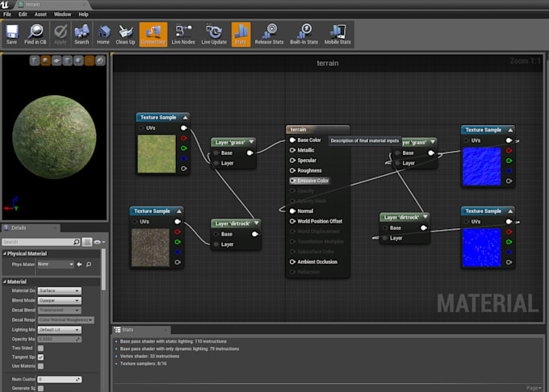The width and height of the screenshot is (549, 392).
Task: Open the Blend Mode dropdown
Action: click(x=60, y=300)
